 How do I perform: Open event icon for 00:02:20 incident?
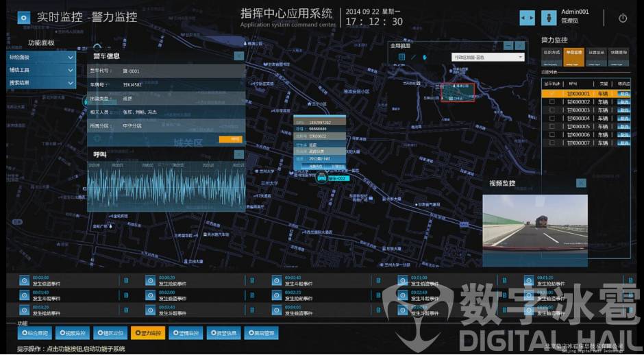click(276, 295)
